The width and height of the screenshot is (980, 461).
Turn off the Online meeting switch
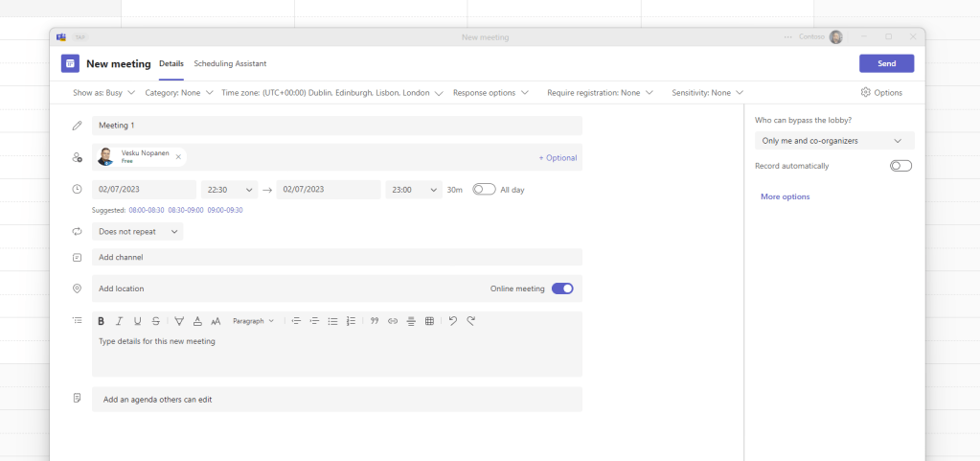[562, 288]
